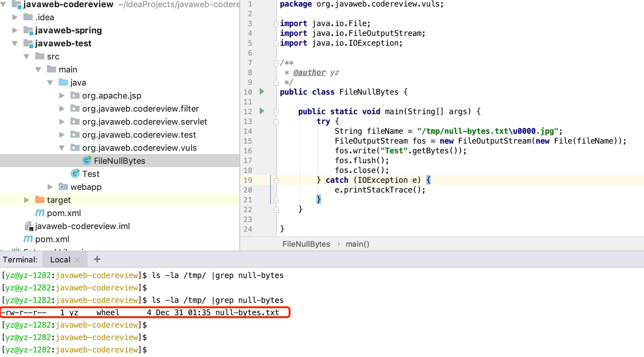Click FileNullBytes in the editor breadcrumb
This screenshot has width=644, height=357.
(x=306, y=244)
